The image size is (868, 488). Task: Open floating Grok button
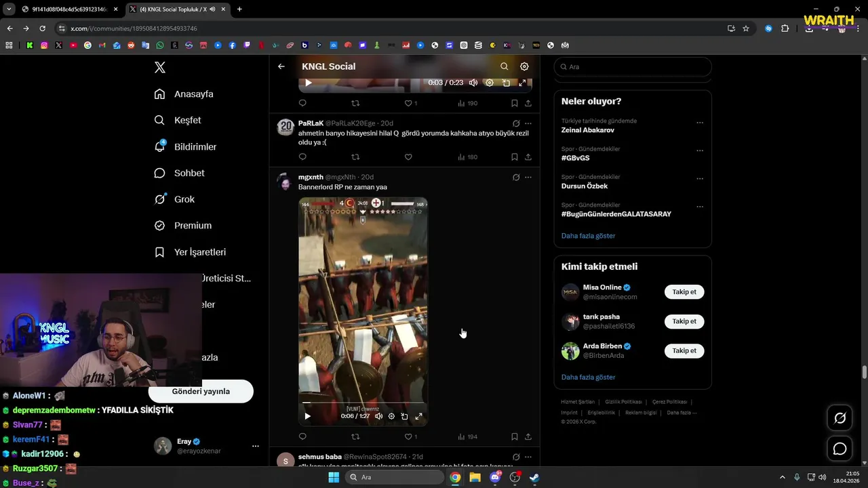coord(840,418)
